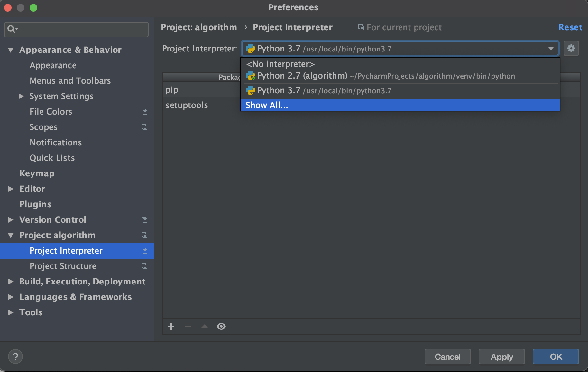Open Quick Lists settings
Screen dimensions: 588x372
coord(52,158)
